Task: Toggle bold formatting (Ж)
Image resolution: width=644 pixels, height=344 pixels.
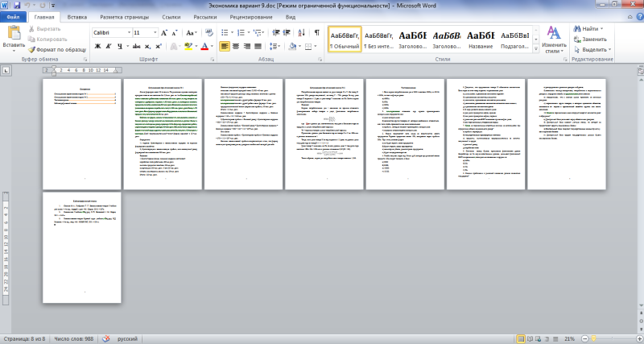Action: [97, 46]
